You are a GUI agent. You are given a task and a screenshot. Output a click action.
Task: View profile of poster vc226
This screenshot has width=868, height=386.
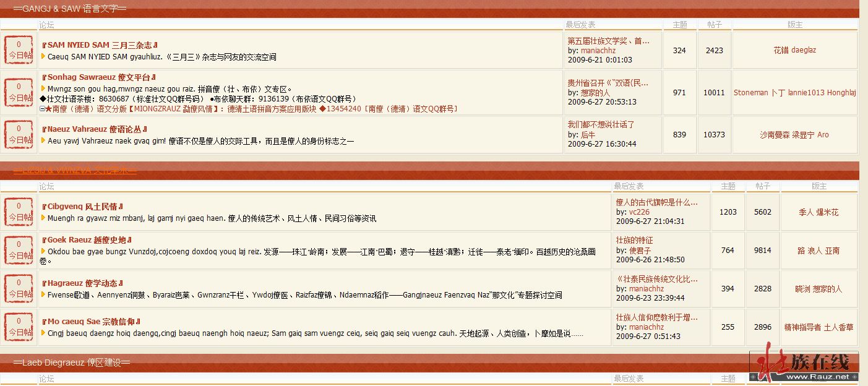coord(639,212)
